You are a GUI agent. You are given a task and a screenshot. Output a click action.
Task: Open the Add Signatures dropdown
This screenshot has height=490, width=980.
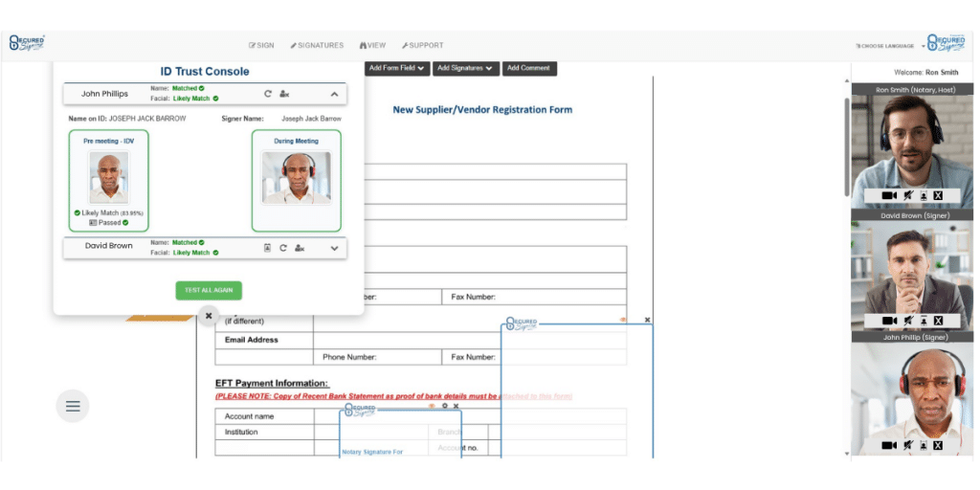(466, 68)
